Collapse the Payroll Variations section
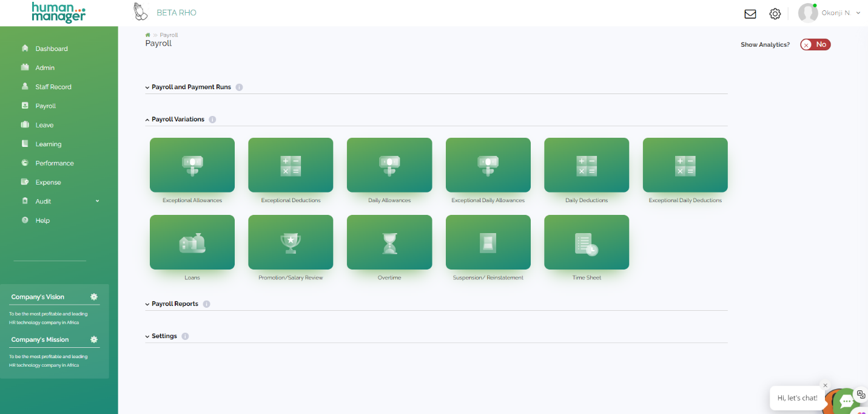This screenshot has height=414, width=868. tap(178, 120)
